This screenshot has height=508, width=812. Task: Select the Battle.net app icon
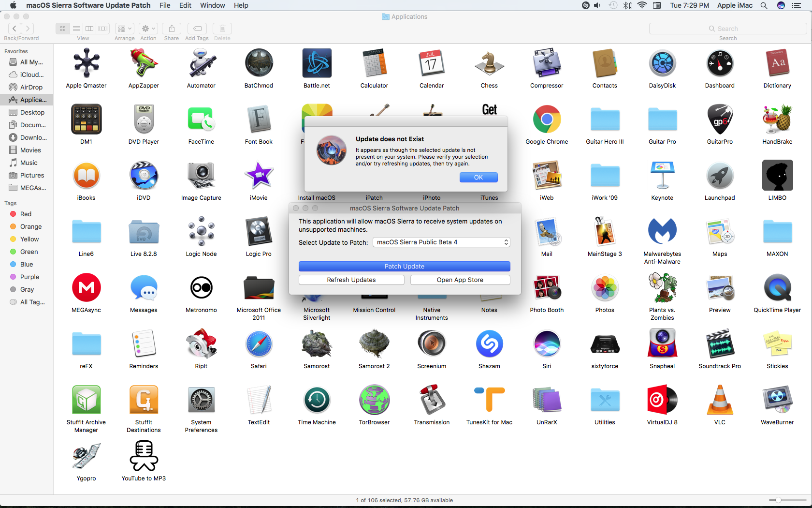coord(317,63)
